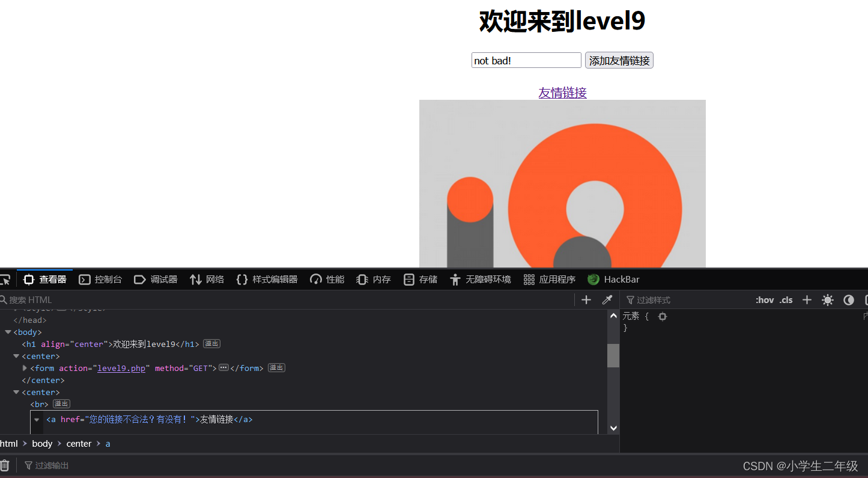The height and width of the screenshot is (478, 868).
Task: Switch to the 无障碍环境 accessibility tab
Action: (480, 280)
